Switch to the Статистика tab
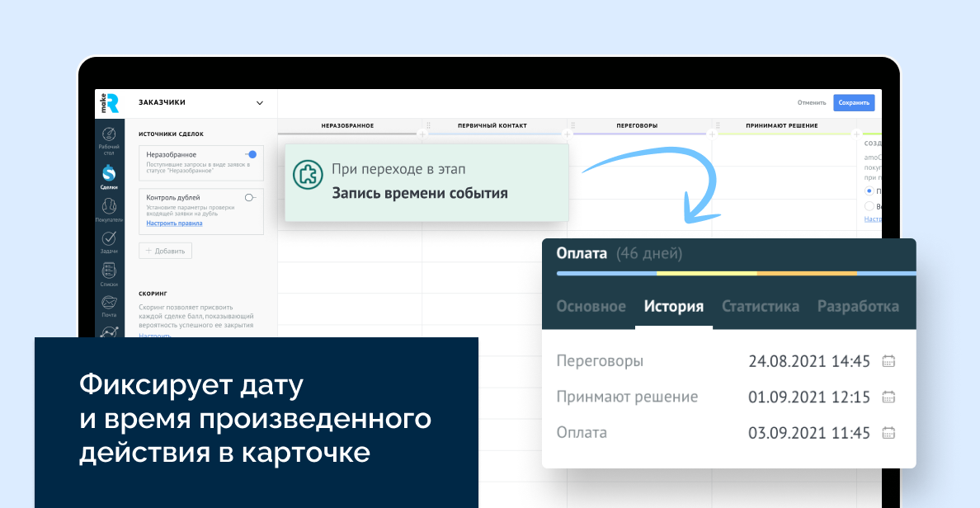 point(761,306)
